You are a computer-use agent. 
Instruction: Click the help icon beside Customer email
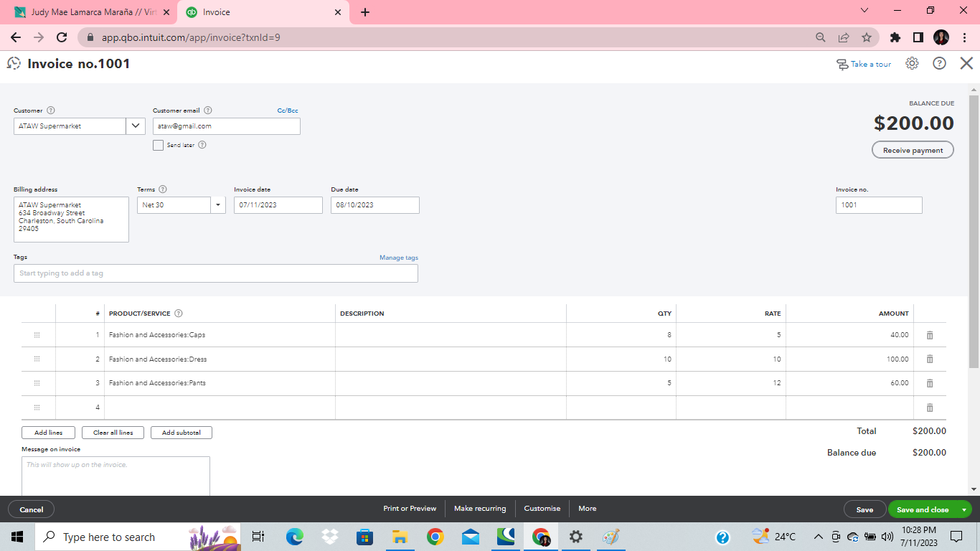[x=208, y=110]
